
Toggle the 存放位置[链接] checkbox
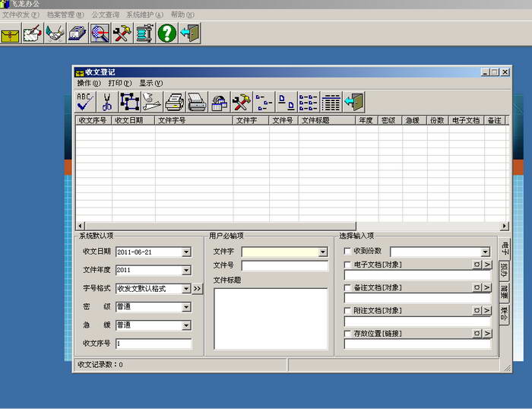tap(348, 333)
